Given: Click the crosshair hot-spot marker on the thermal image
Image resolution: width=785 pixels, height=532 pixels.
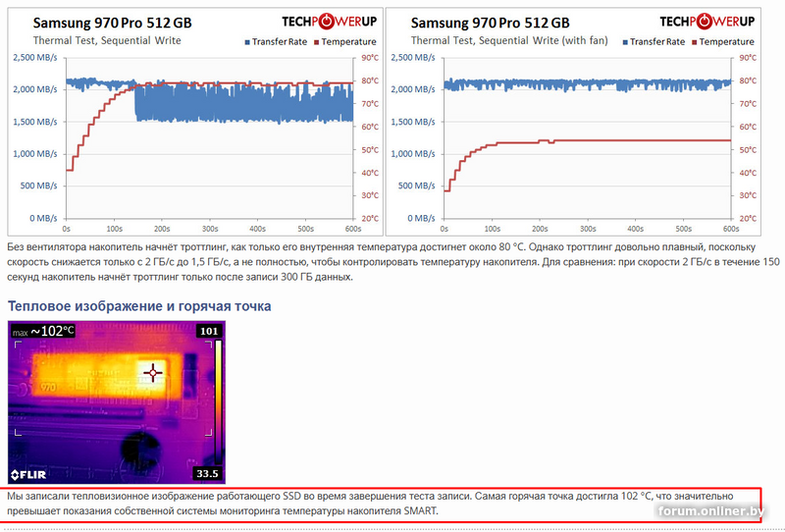Looking at the screenshot, I should [x=153, y=373].
